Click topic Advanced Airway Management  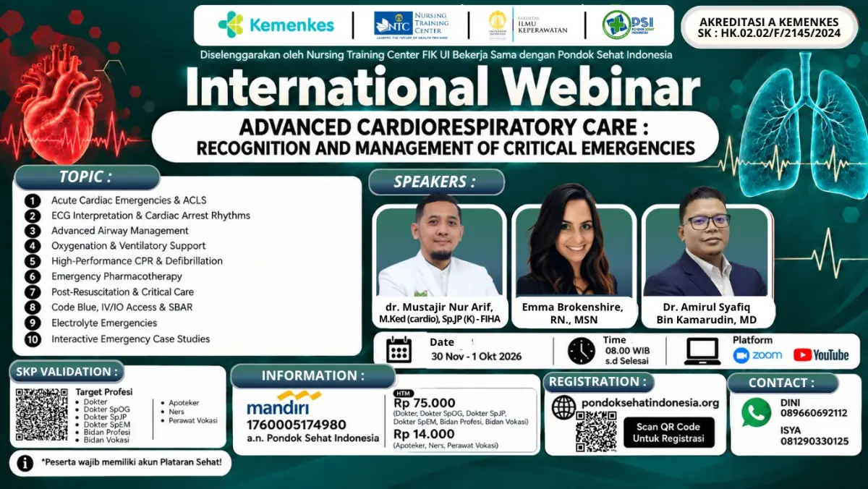pyautogui.click(x=119, y=231)
